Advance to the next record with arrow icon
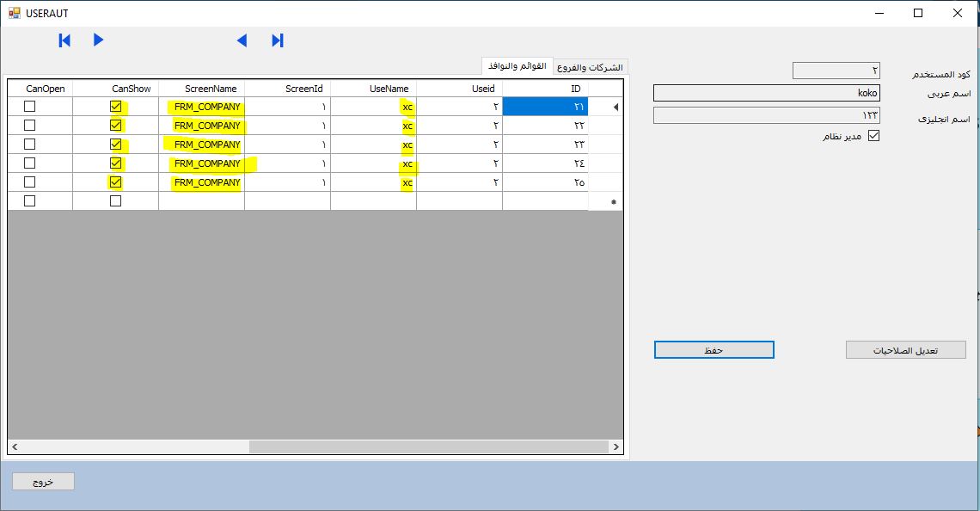980x511 pixels. tap(97, 40)
